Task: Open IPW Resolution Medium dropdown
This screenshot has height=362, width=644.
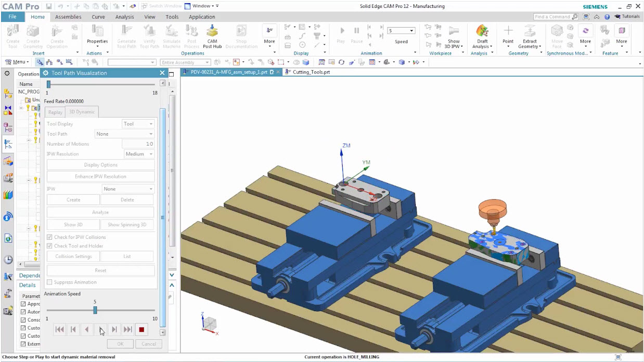Action: coord(139,154)
